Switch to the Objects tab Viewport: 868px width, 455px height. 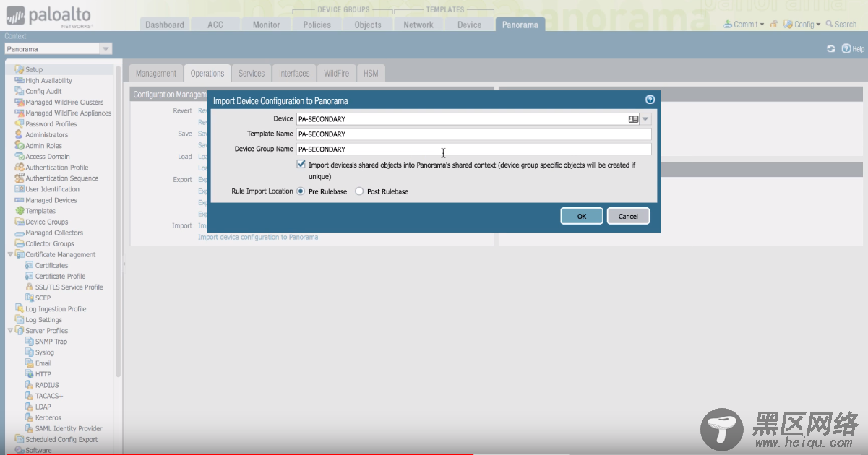(x=368, y=25)
